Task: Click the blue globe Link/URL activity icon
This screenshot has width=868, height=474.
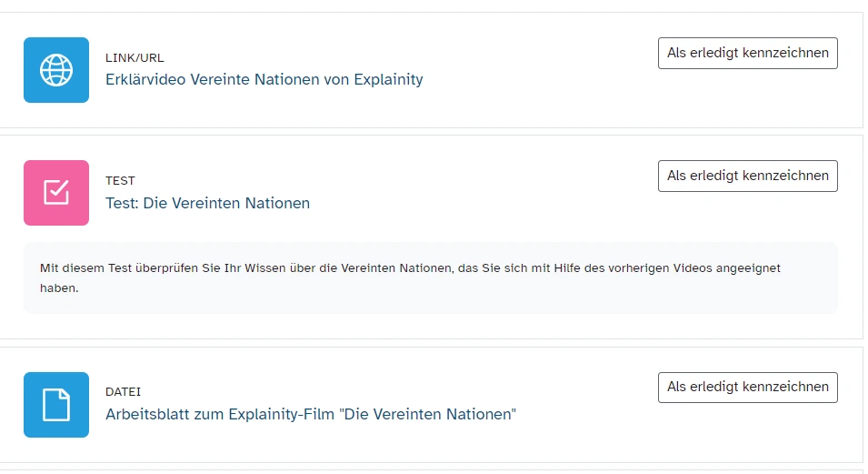Action: click(x=56, y=70)
